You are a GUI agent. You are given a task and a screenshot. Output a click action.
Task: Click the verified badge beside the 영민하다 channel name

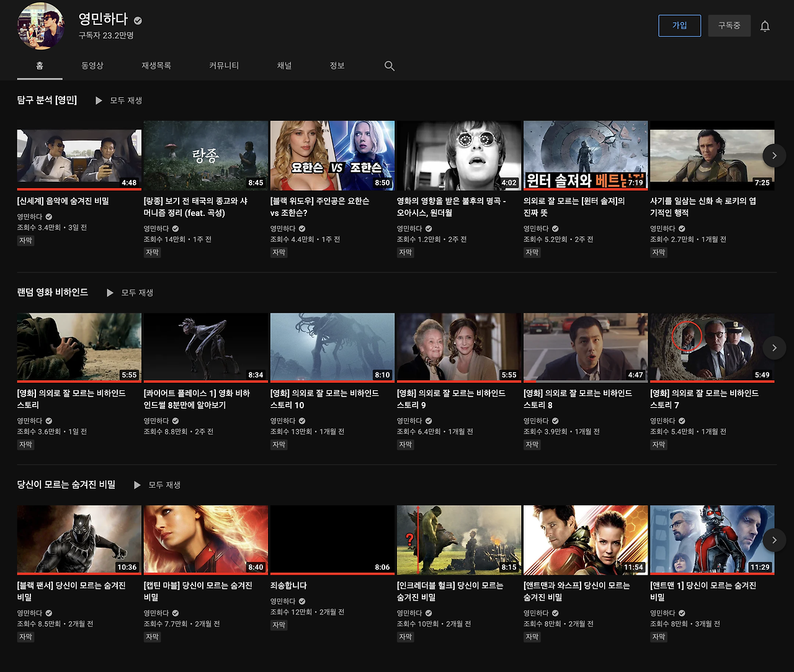click(138, 20)
